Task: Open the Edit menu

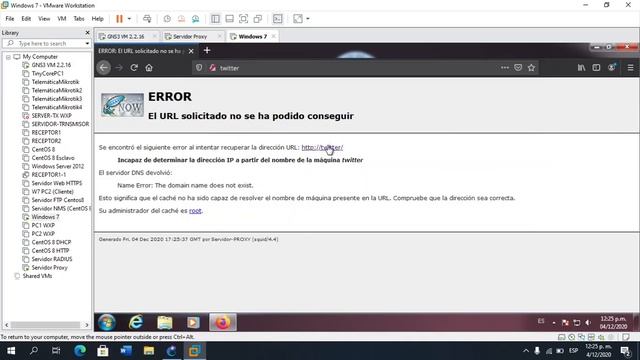Action: tap(26, 19)
